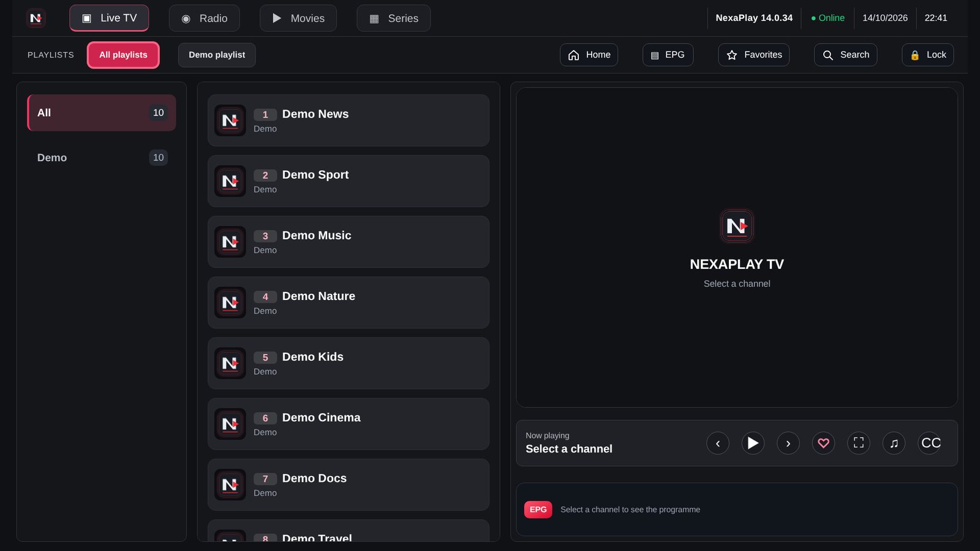Open the Series tab
Viewport: 980px width, 551px height.
(394, 18)
